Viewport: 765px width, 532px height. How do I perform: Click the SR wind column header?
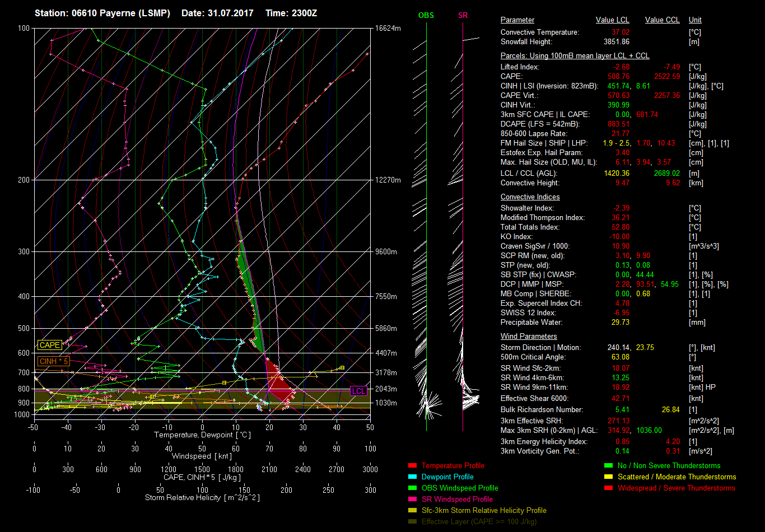(x=463, y=16)
